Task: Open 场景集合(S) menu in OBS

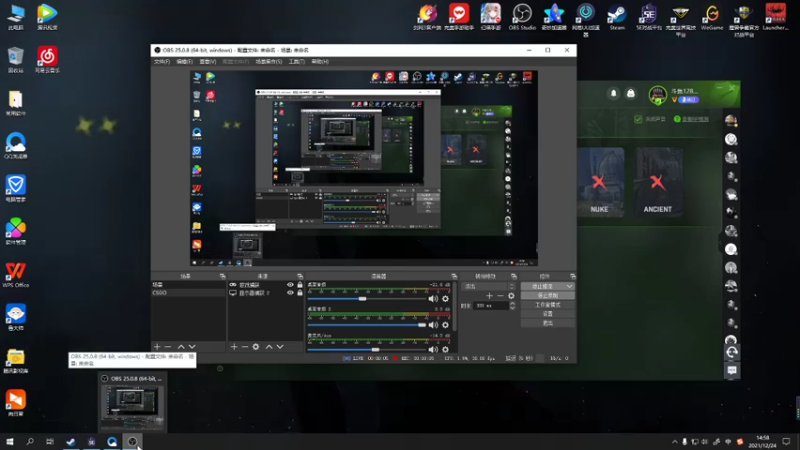Action: [269, 61]
